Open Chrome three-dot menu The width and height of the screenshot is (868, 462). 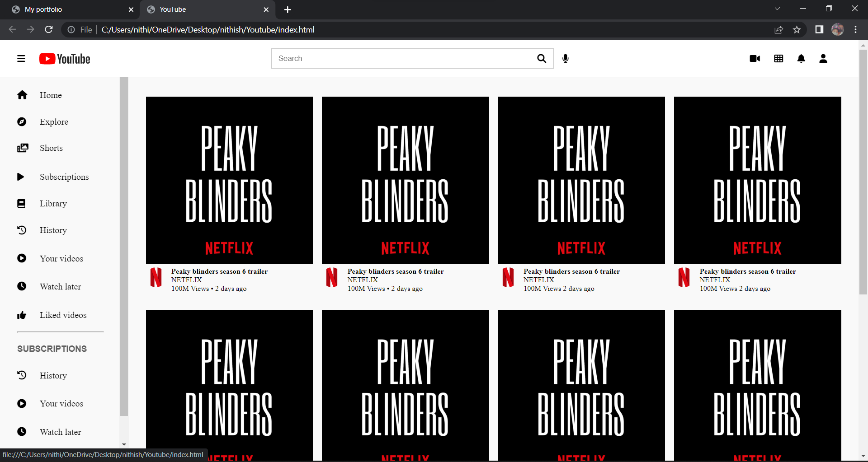[855, 30]
